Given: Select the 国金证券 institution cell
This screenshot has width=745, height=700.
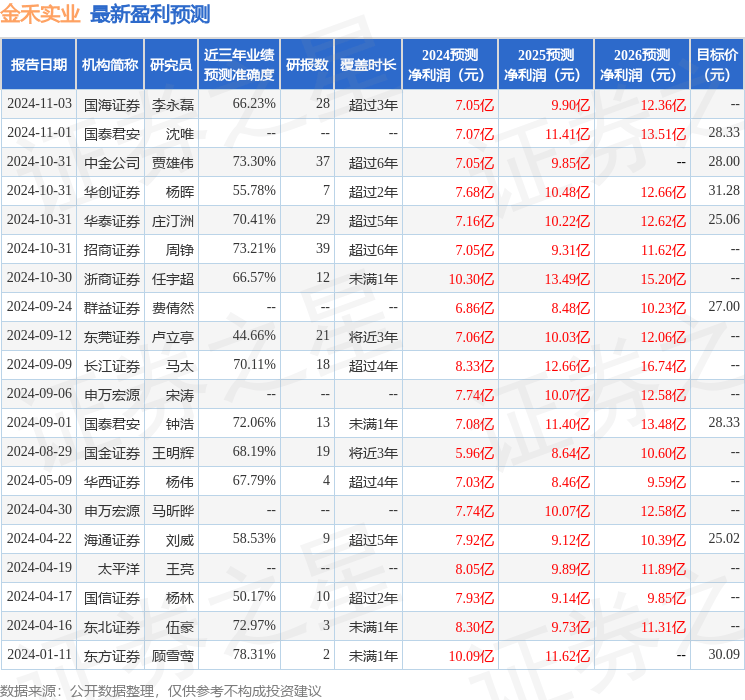Looking at the screenshot, I should point(112,453).
